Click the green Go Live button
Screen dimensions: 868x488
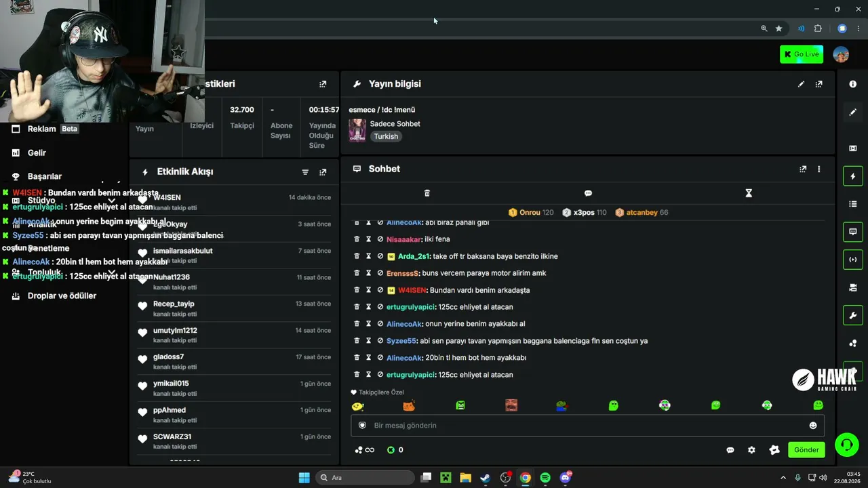[802, 54]
